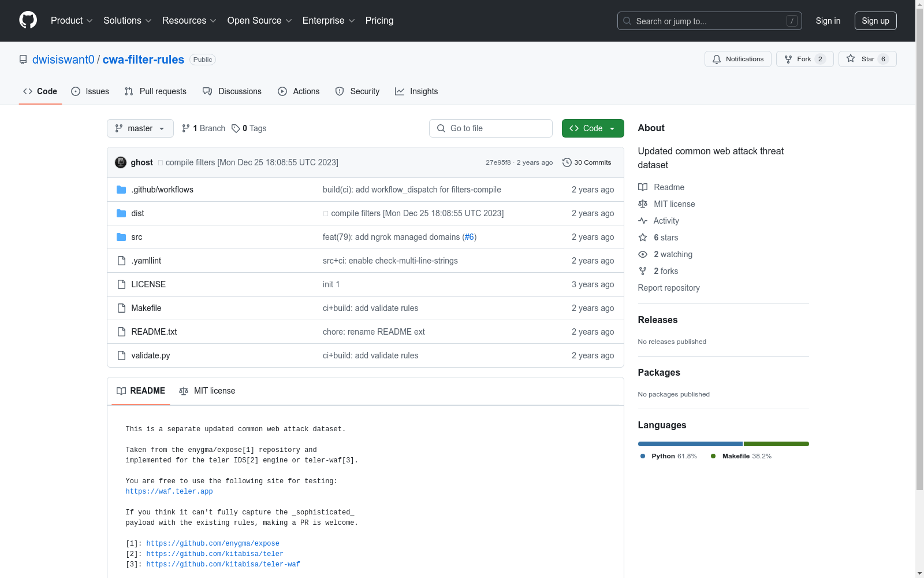924x578 pixels.
Task: Open the https://waf.teler.app link
Action: pos(169,492)
